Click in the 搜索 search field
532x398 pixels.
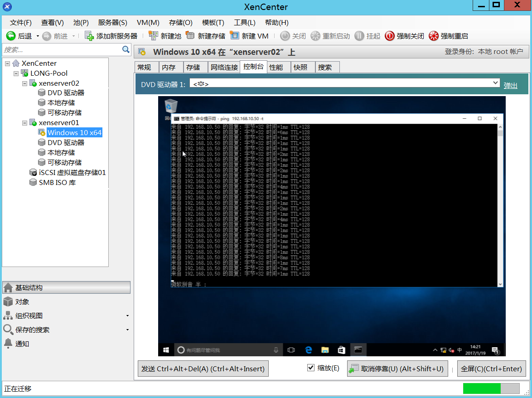click(x=62, y=50)
